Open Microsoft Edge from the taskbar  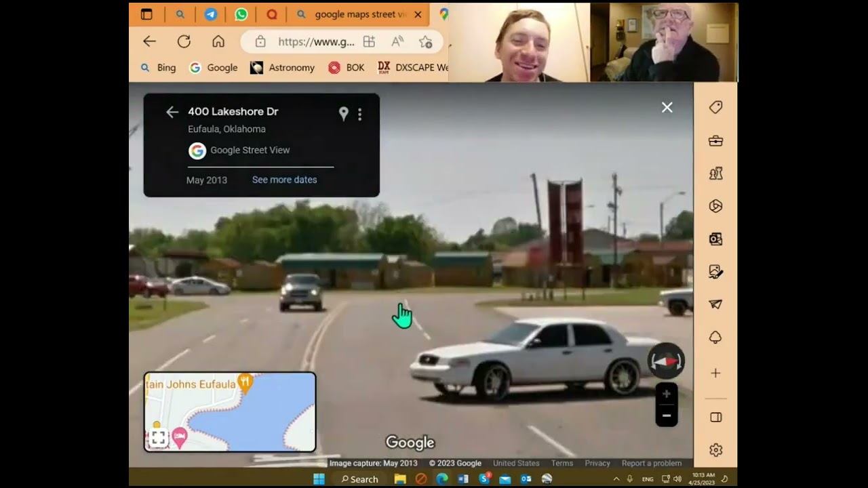coord(442,479)
